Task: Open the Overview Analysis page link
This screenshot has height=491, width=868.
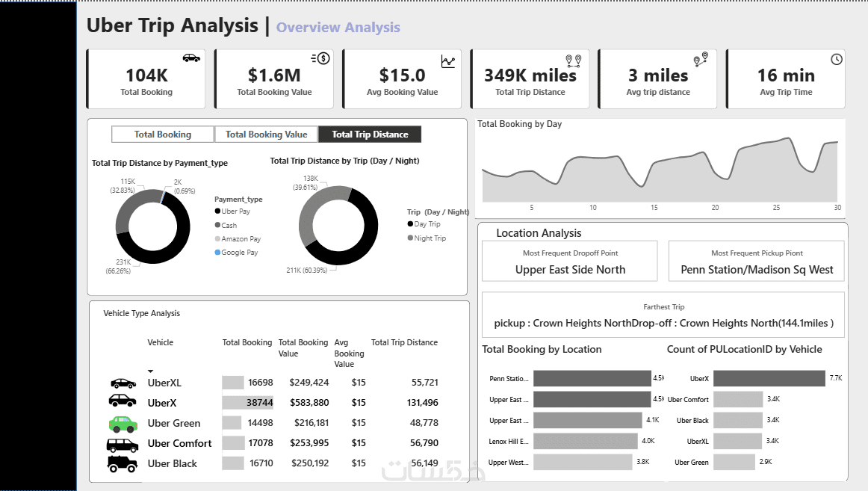Action: (338, 27)
